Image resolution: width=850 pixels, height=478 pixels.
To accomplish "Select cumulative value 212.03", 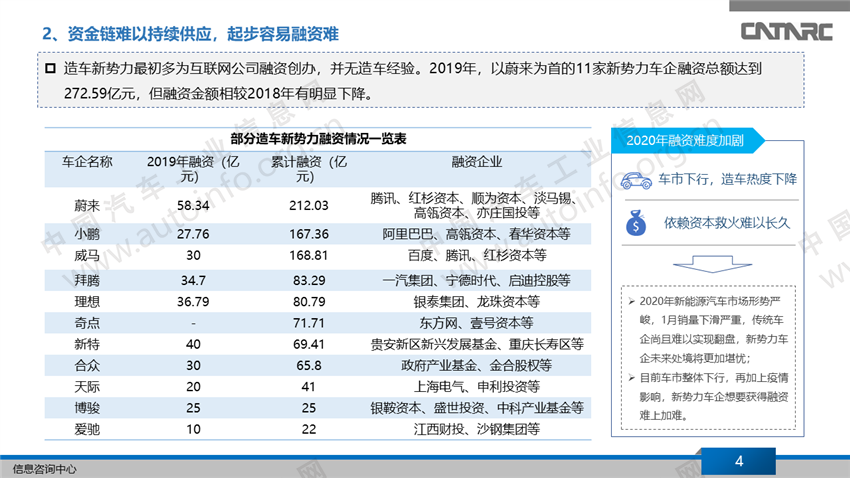I will click(x=308, y=205).
